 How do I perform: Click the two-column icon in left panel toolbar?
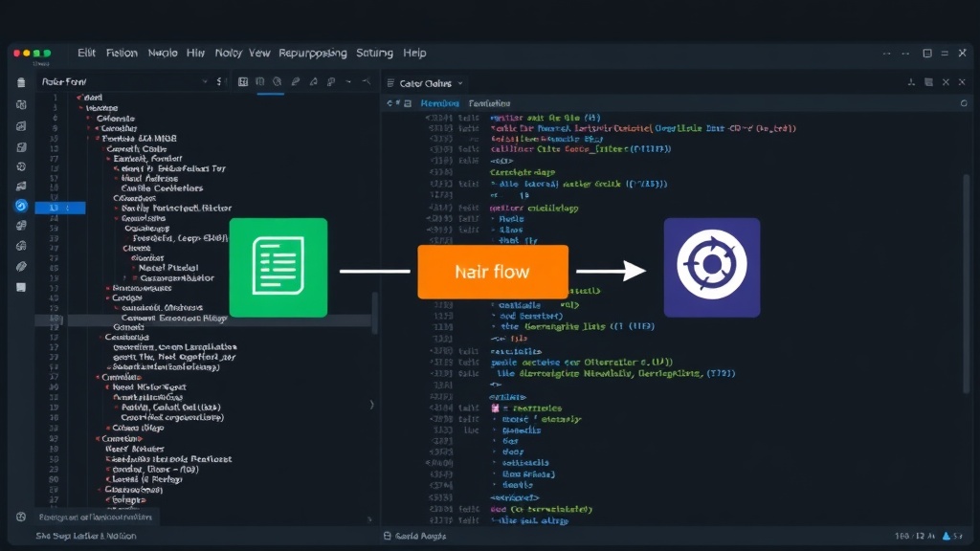(x=260, y=82)
